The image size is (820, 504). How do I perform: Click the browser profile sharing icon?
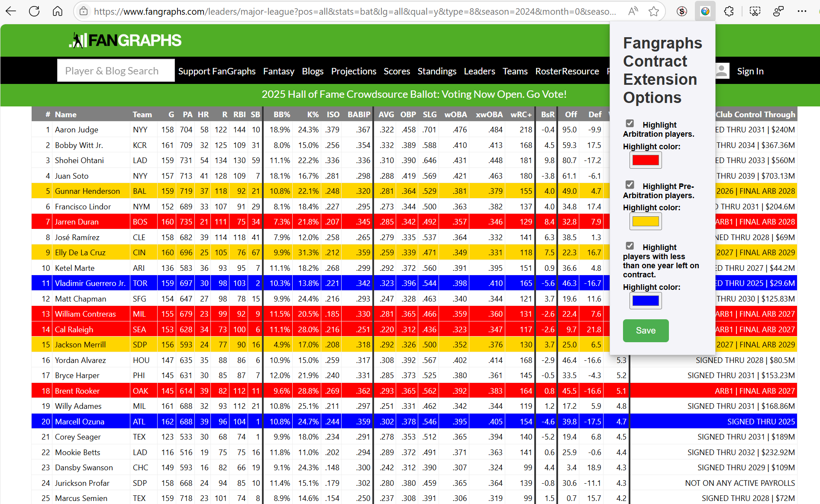coord(778,11)
